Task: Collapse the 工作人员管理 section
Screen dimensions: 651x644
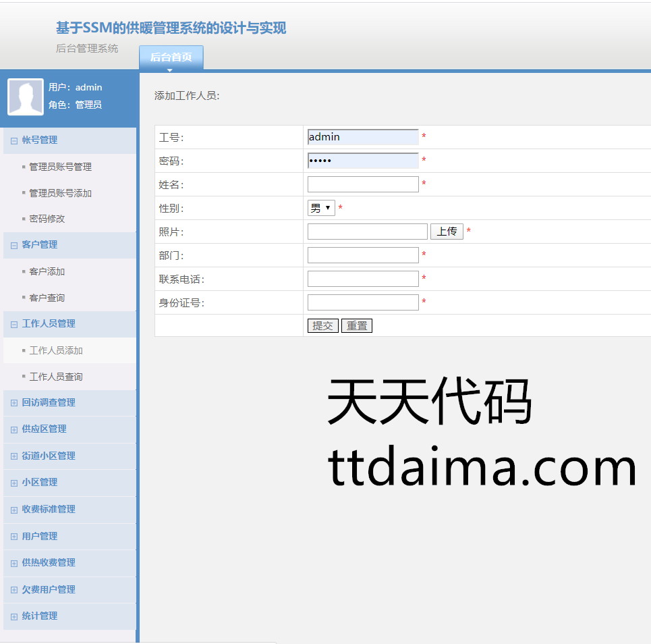Action: click(x=14, y=324)
